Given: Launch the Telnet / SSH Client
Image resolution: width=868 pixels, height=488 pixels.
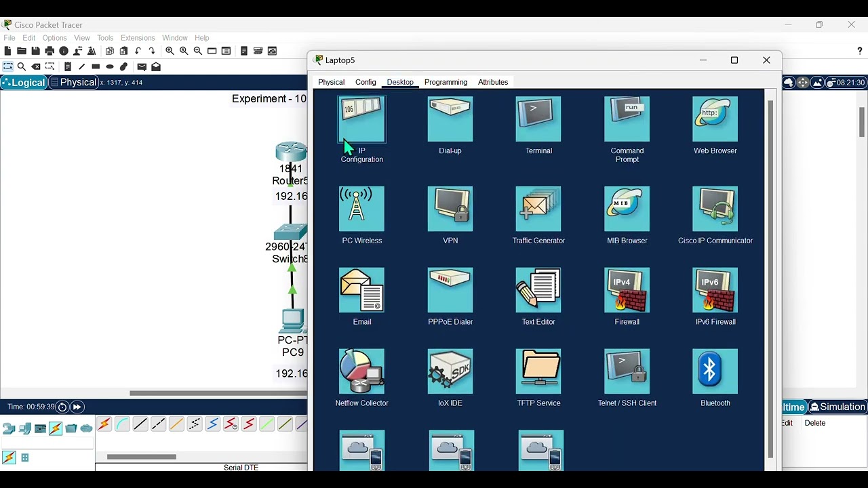Looking at the screenshot, I should [x=627, y=371].
